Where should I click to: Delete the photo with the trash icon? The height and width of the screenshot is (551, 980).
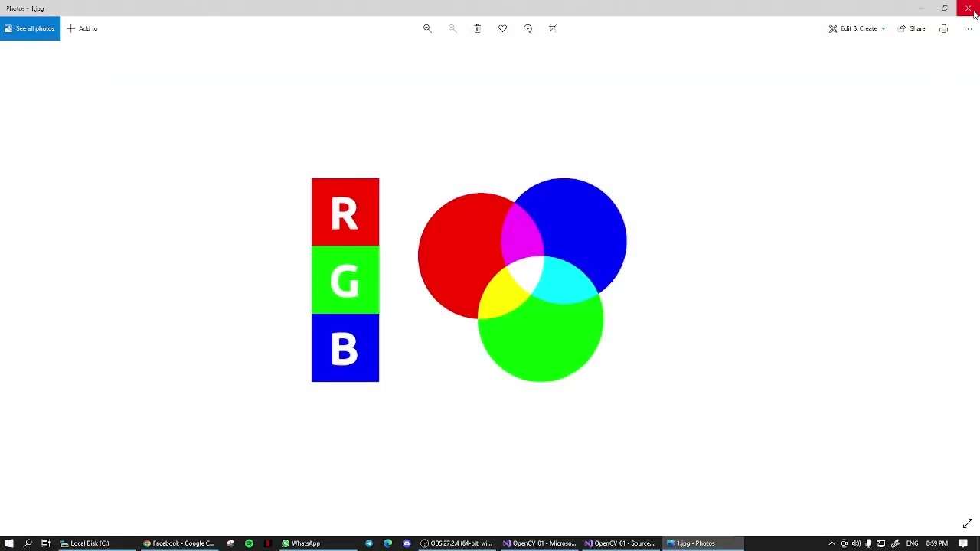click(x=477, y=28)
